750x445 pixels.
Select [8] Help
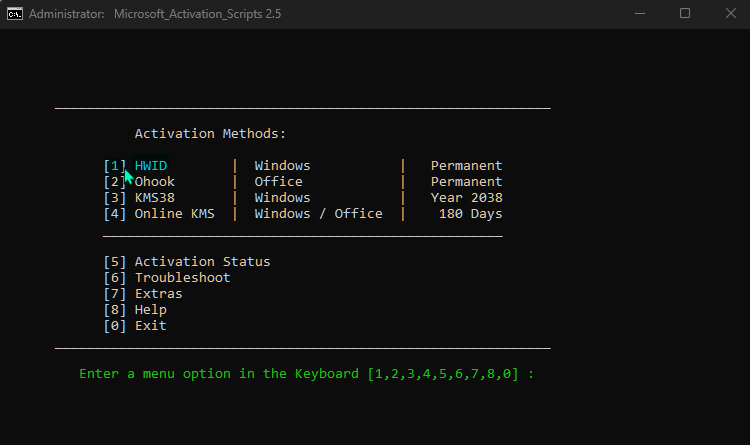135,310
